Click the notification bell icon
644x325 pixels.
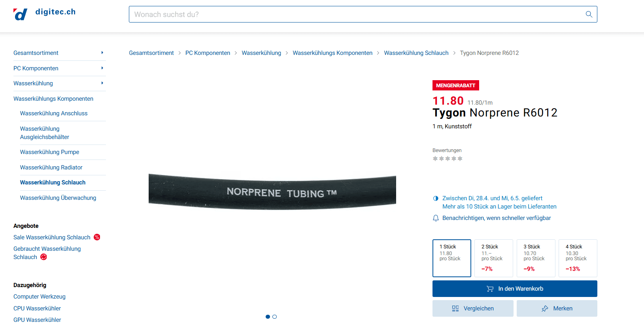(x=436, y=218)
